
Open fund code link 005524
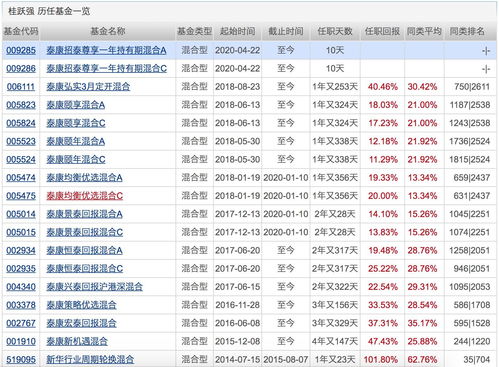pyautogui.click(x=21, y=160)
